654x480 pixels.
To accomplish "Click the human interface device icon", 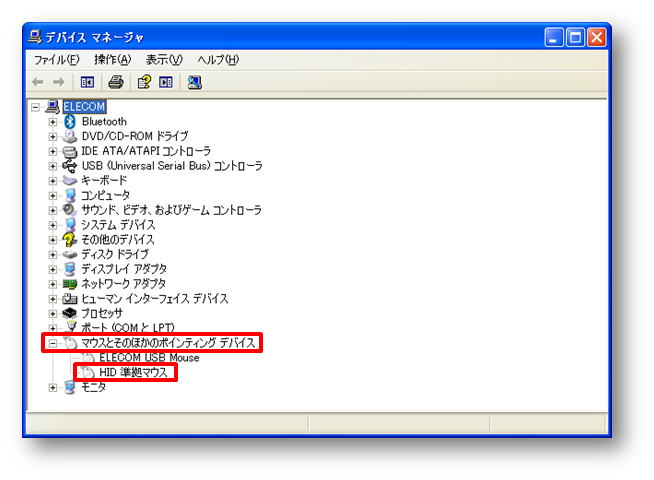I will [70, 299].
